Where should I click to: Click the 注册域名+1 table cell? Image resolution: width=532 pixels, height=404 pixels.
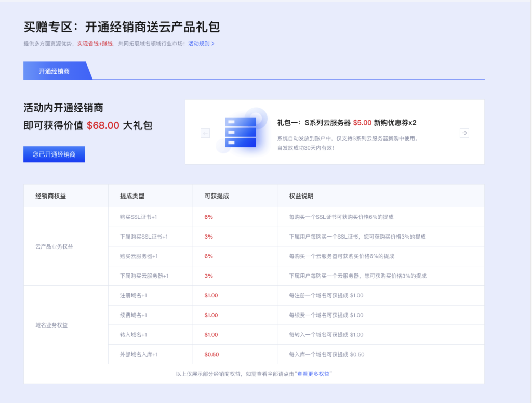point(132,295)
